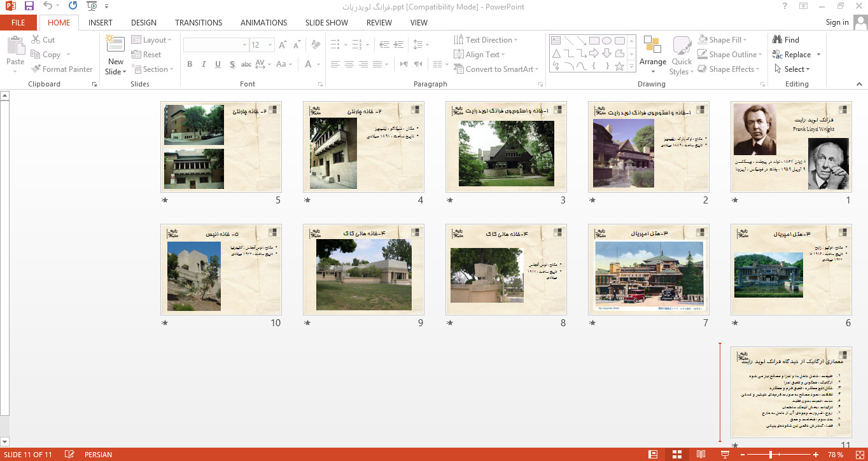
Task: Toggle Strikethrough abc formatting
Action: click(x=246, y=64)
